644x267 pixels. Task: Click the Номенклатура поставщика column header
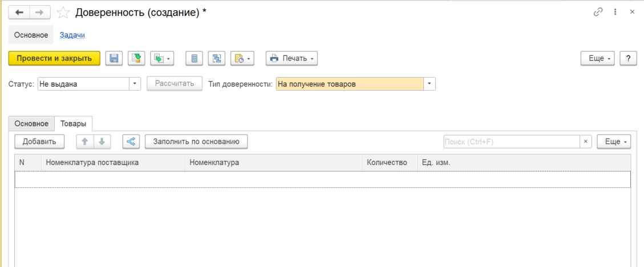[113, 163]
